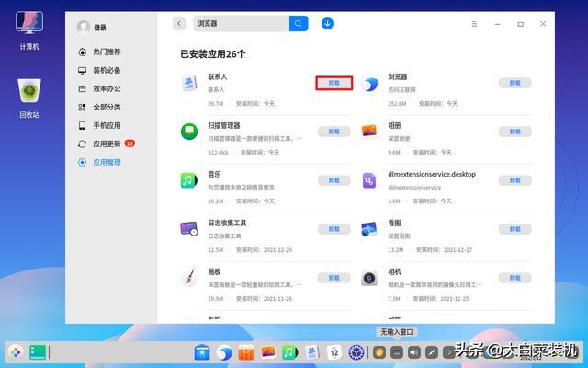The width and height of the screenshot is (588, 368).
Task: Click the 252.6M size of 浏览器
Action: pos(397,104)
